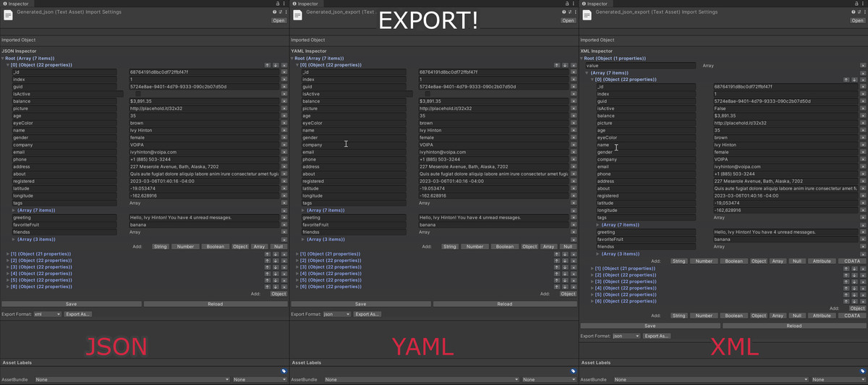Remove the picture property in YAML Inspector
Screen dimensions: 868x385
coord(573,109)
